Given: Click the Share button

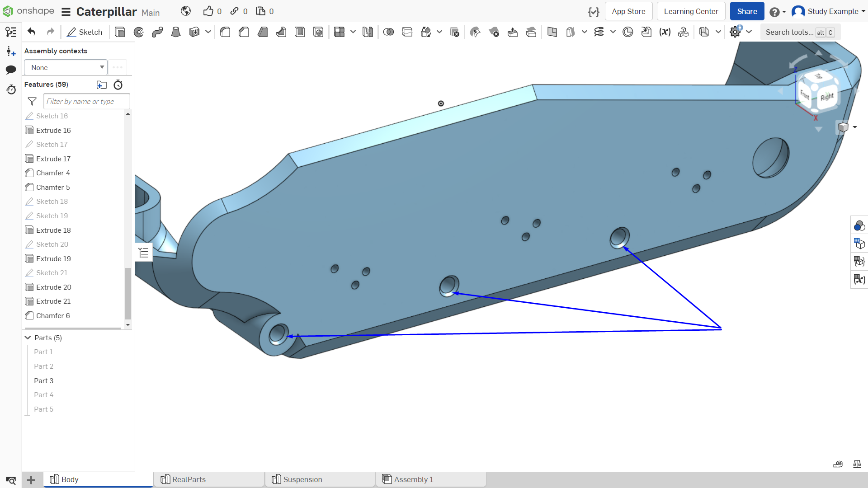Looking at the screenshot, I should [x=747, y=11].
